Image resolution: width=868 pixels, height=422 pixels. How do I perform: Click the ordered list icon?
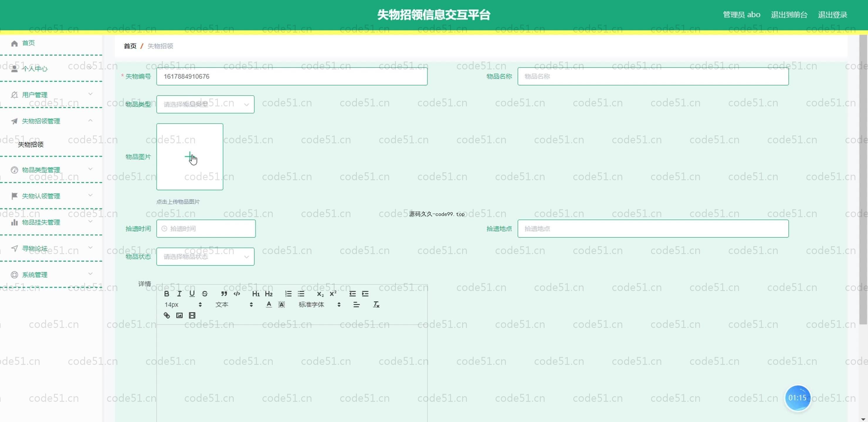[x=288, y=294]
